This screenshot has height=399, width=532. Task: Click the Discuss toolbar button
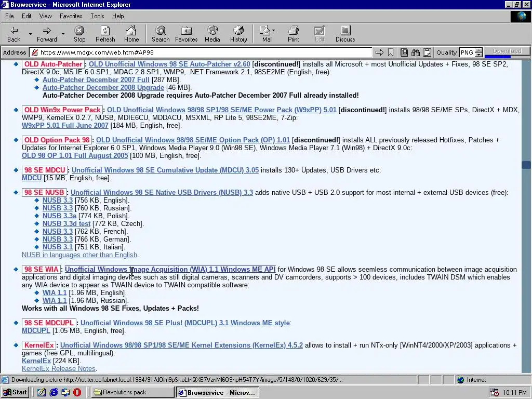(x=345, y=34)
